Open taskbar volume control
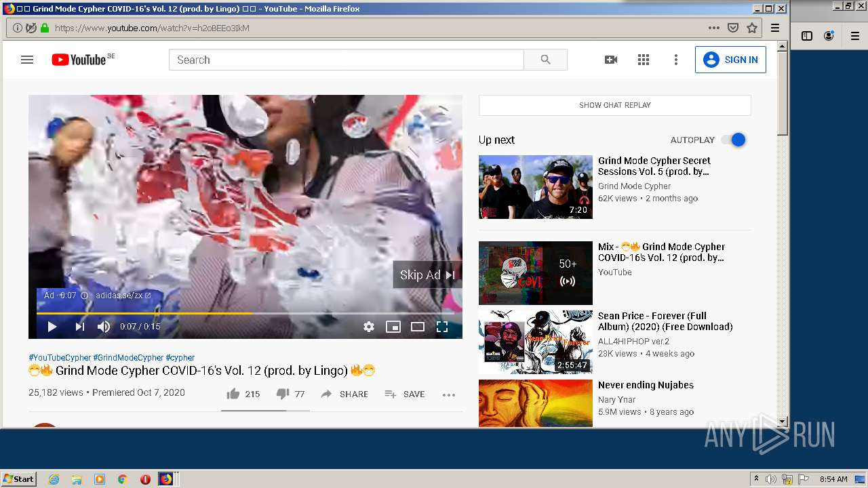 pyautogui.click(x=771, y=479)
